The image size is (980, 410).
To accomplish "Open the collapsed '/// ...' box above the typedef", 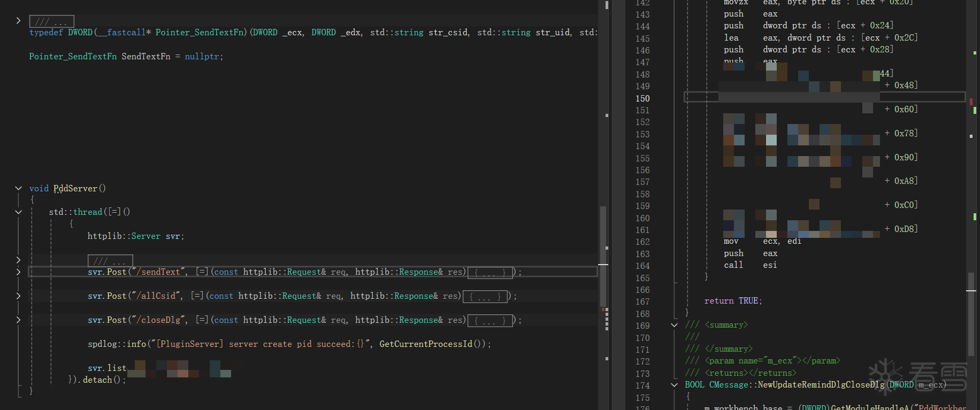I will pos(51,21).
